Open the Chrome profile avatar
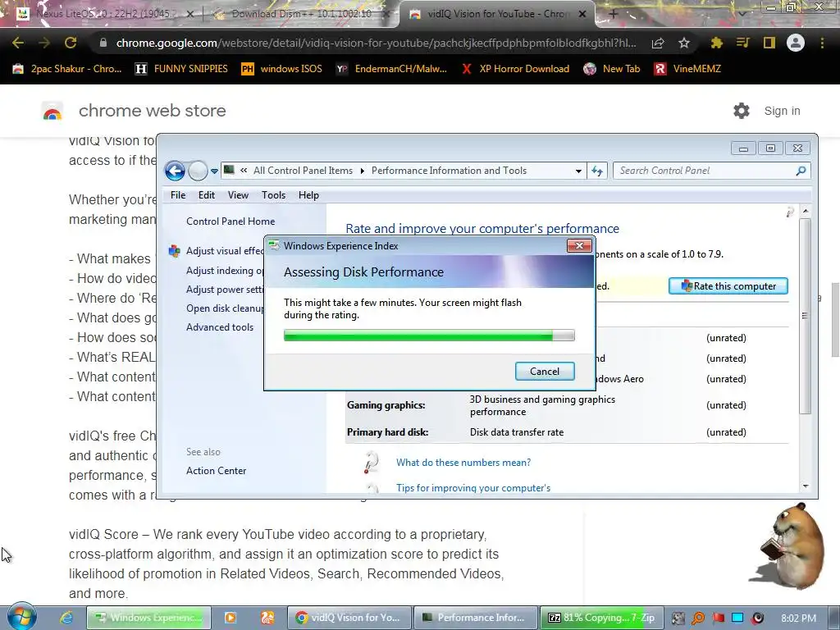 [x=796, y=43]
